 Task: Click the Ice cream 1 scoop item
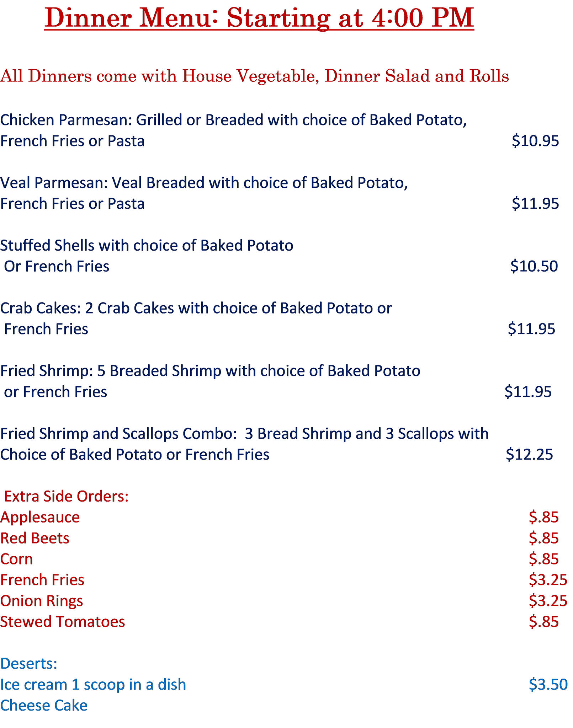click(93, 685)
